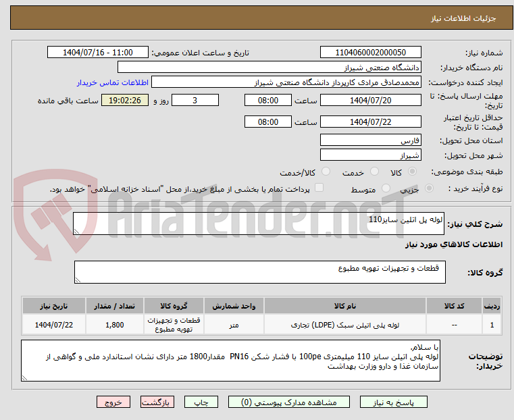
Task: Click the price validity time field 08:00
Action: pyautogui.click(x=268, y=122)
